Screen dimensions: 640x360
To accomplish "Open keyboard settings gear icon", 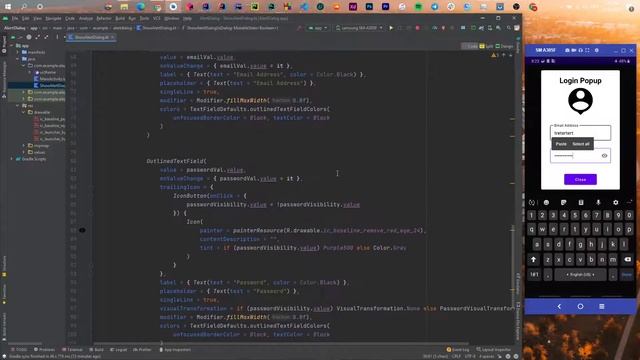I will tap(615, 202).
